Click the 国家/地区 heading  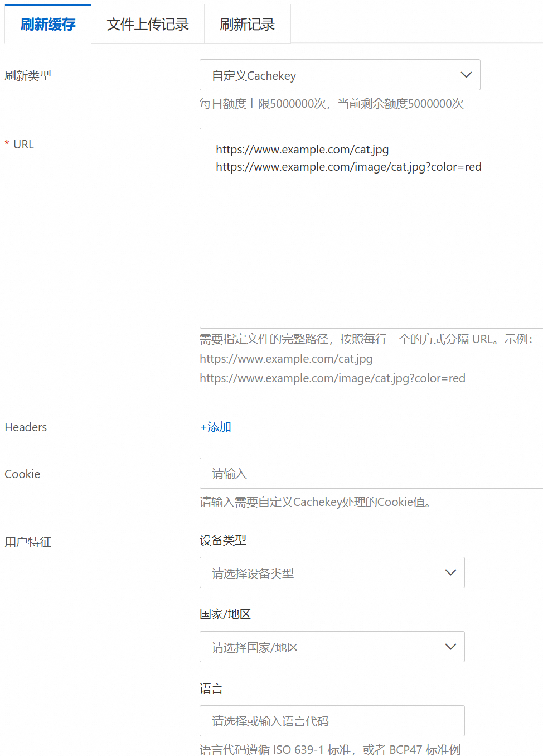coord(225,614)
